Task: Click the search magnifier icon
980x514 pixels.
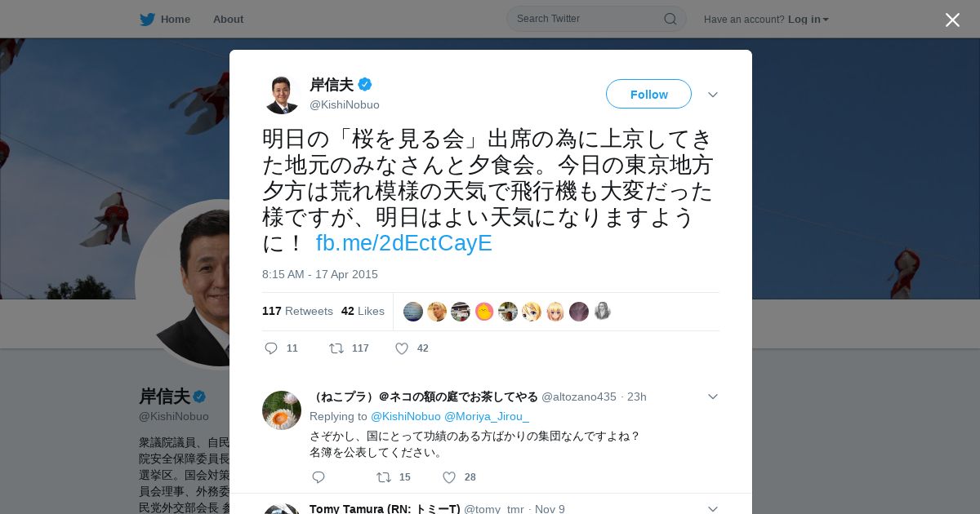Action: (x=670, y=19)
